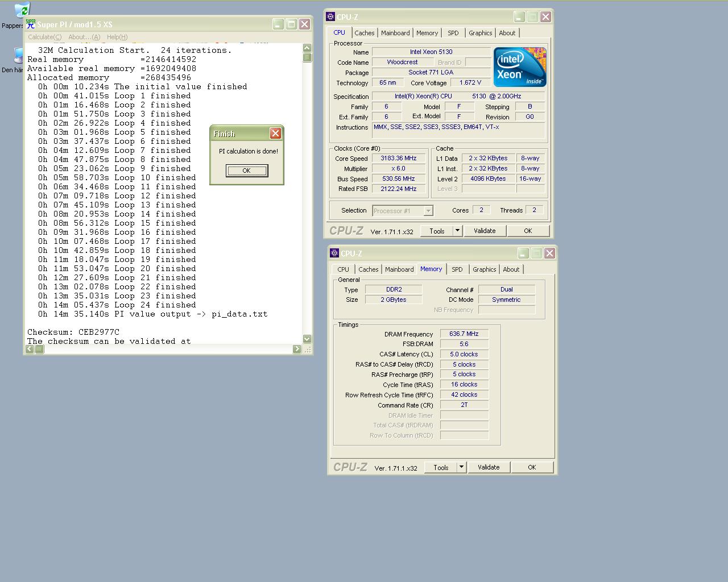Click Super PI horizontal scrollbar left arrow
The image size is (728, 582).
coord(31,349)
